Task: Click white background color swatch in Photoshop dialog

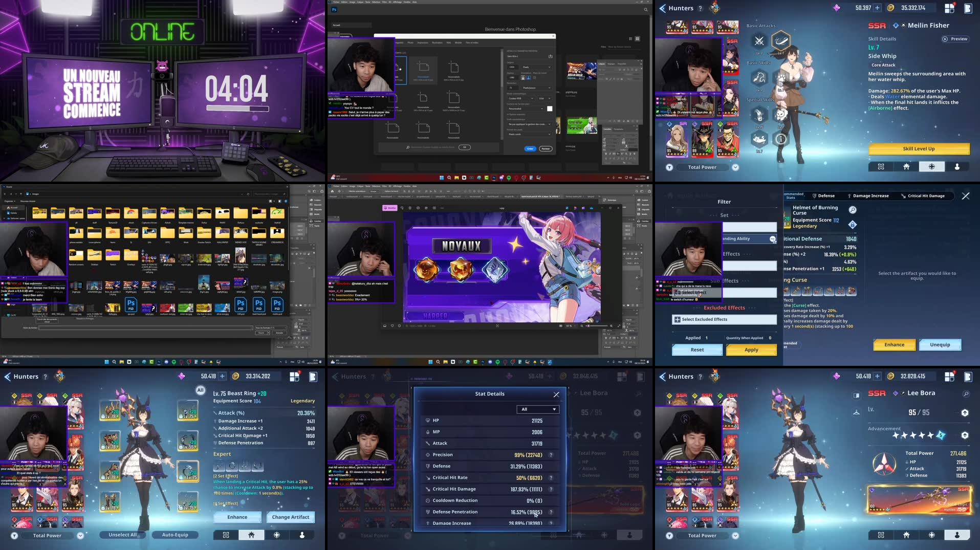Action: [550, 108]
